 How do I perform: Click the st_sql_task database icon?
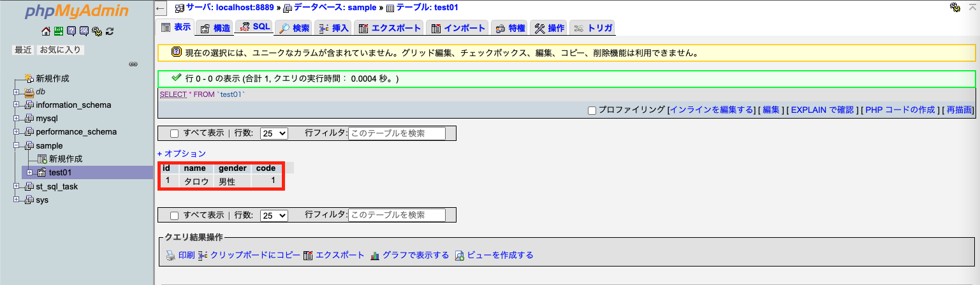click(29, 187)
